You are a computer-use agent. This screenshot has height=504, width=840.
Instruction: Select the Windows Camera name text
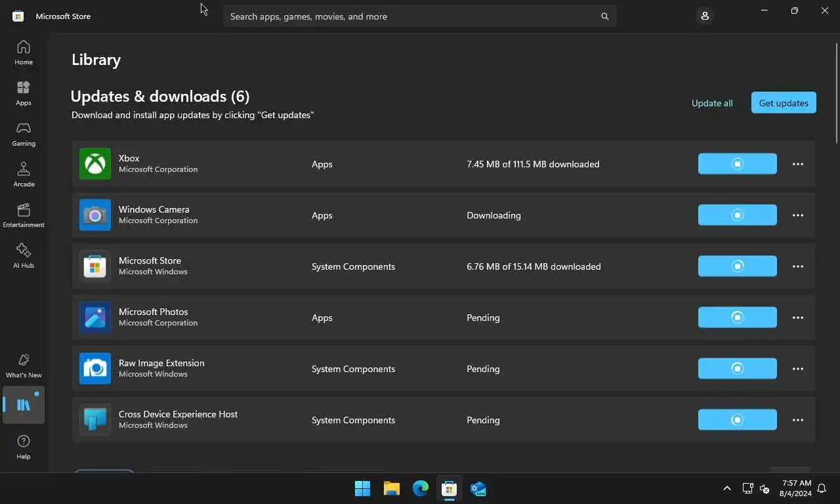click(154, 209)
